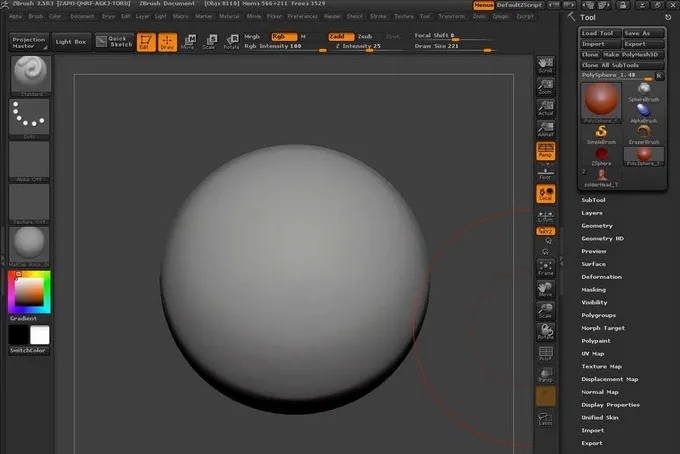The image size is (680, 454).
Task: Select the SphereBrush tool
Action: click(x=644, y=92)
